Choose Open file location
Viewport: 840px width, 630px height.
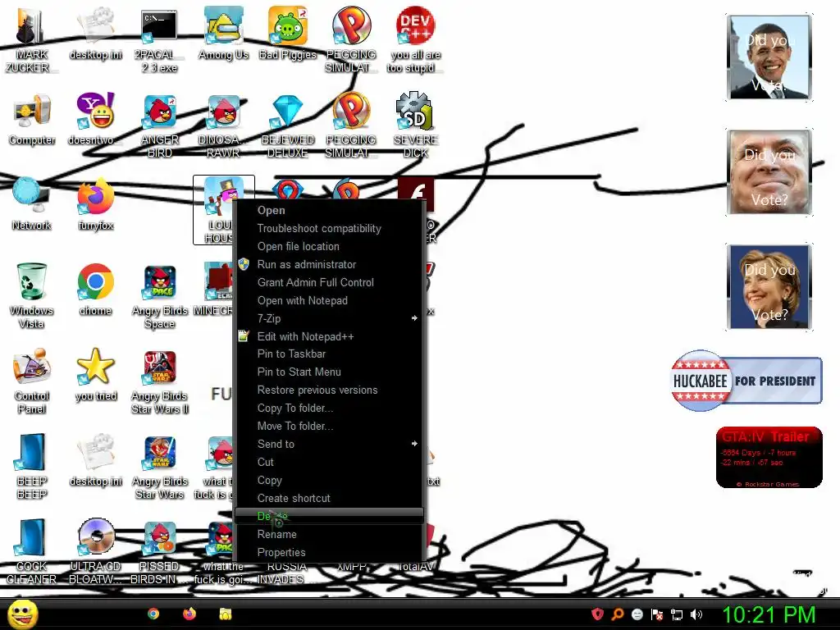pyautogui.click(x=330, y=246)
